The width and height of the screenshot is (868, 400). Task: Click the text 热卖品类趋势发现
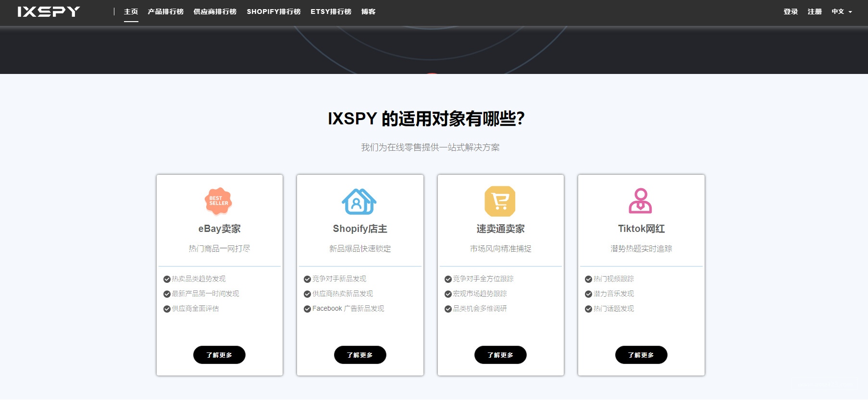pyautogui.click(x=199, y=279)
